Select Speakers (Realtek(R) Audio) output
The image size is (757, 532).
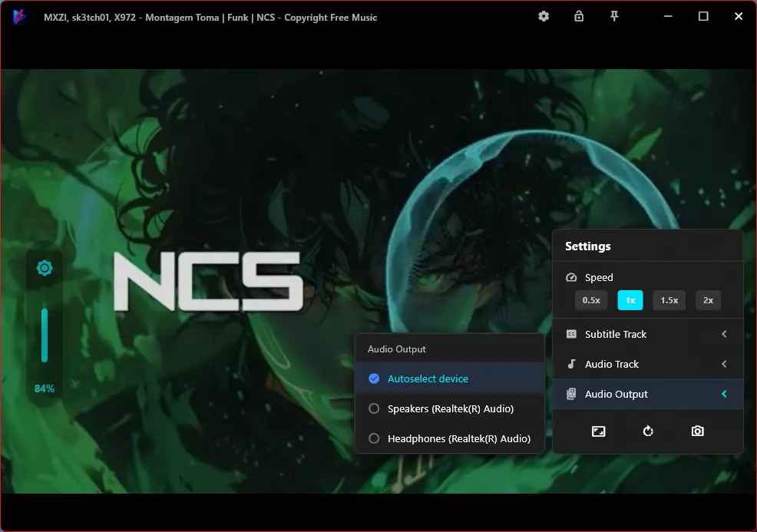pos(449,409)
